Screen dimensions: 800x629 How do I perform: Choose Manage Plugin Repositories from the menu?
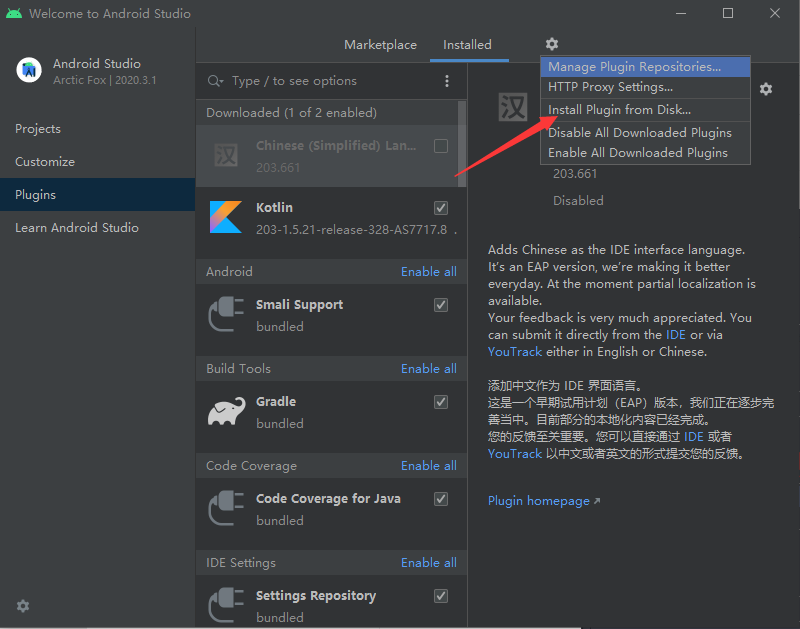pyautogui.click(x=645, y=67)
